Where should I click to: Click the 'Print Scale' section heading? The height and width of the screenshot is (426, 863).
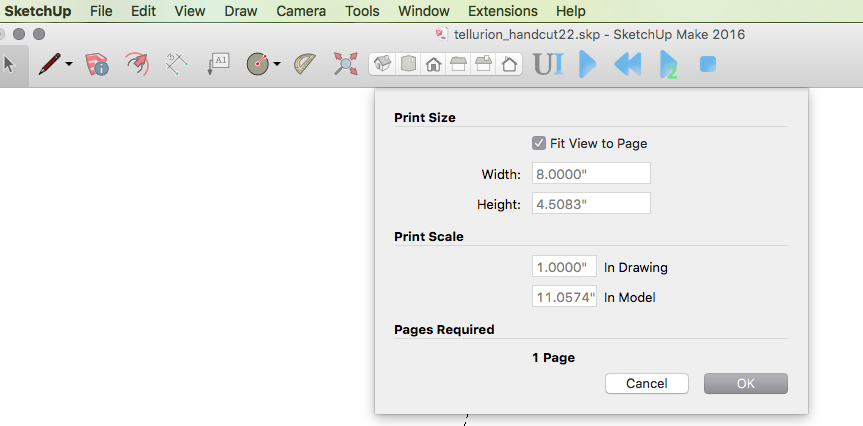pyautogui.click(x=429, y=237)
